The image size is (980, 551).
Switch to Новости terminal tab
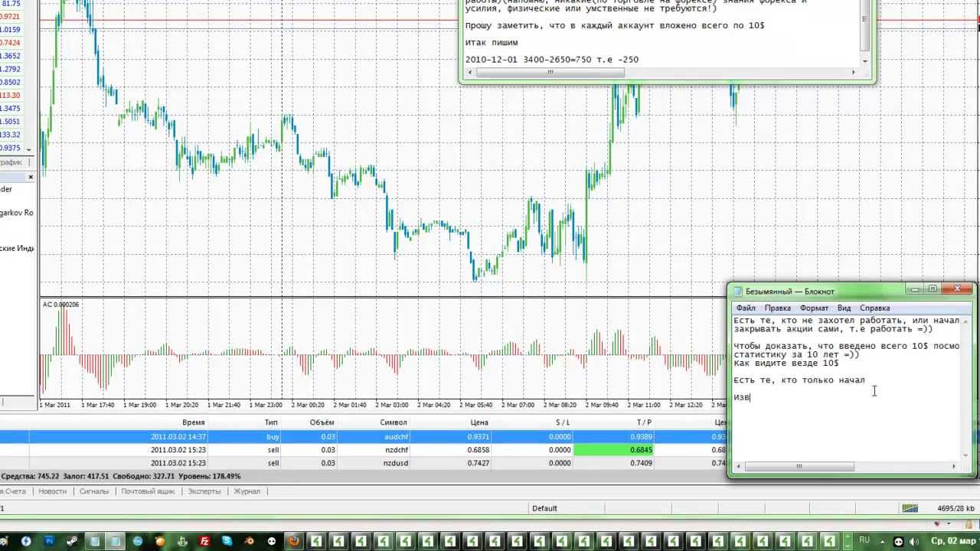pos(52,491)
